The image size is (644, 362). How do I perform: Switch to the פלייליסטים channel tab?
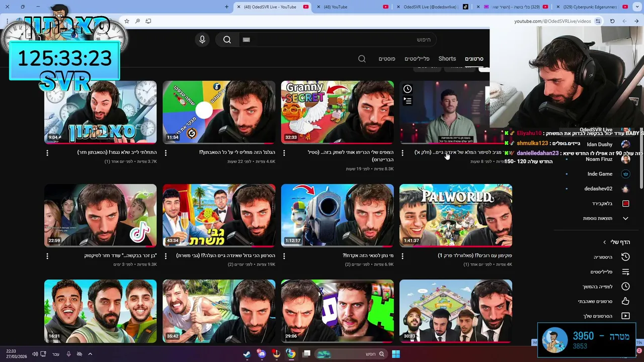tap(417, 59)
